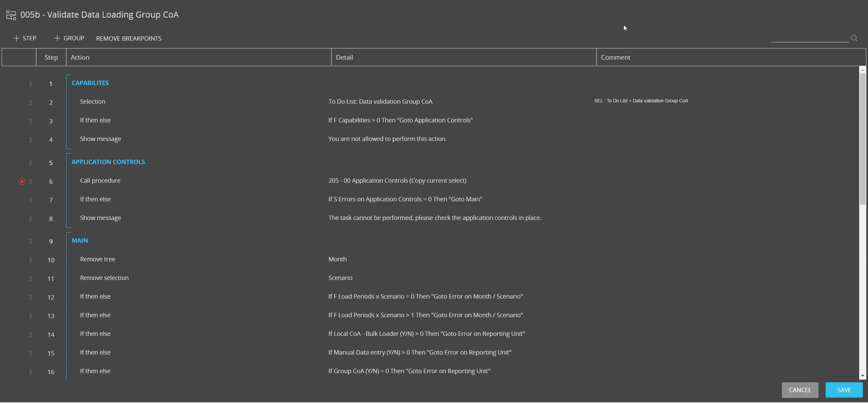This screenshot has height=403, width=868.
Task: Save the procedure with SAVE button
Action: coord(844,390)
